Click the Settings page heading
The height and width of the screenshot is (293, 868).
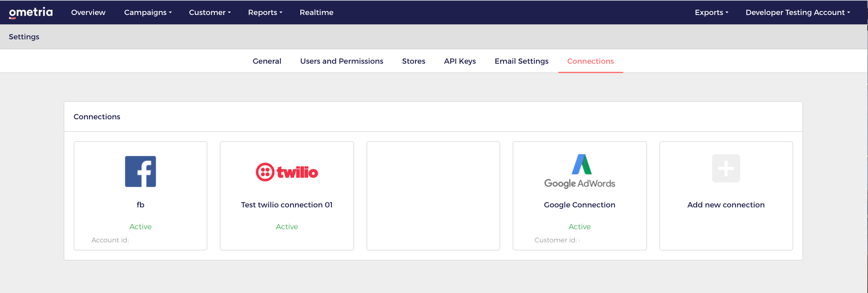click(24, 37)
